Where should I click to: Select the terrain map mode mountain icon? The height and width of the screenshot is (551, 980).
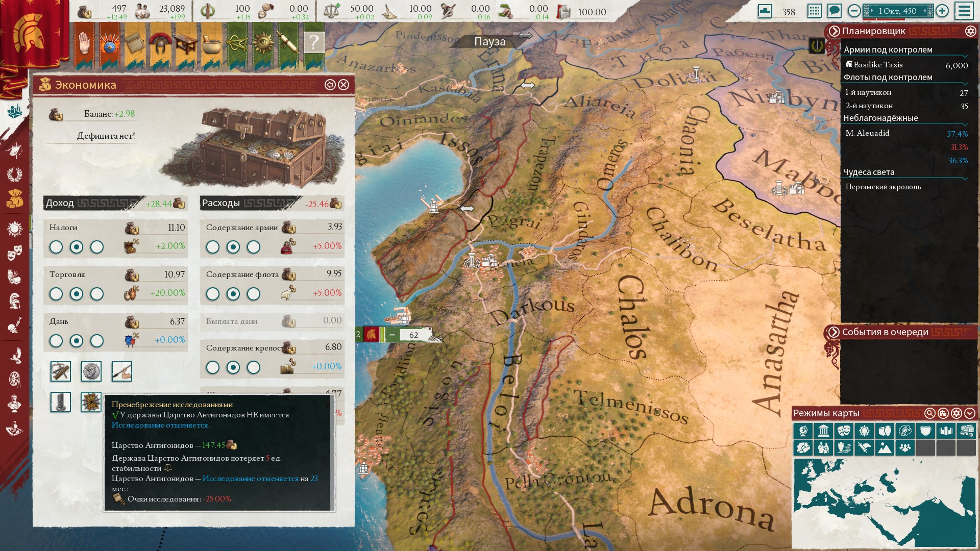[x=885, y=448]
